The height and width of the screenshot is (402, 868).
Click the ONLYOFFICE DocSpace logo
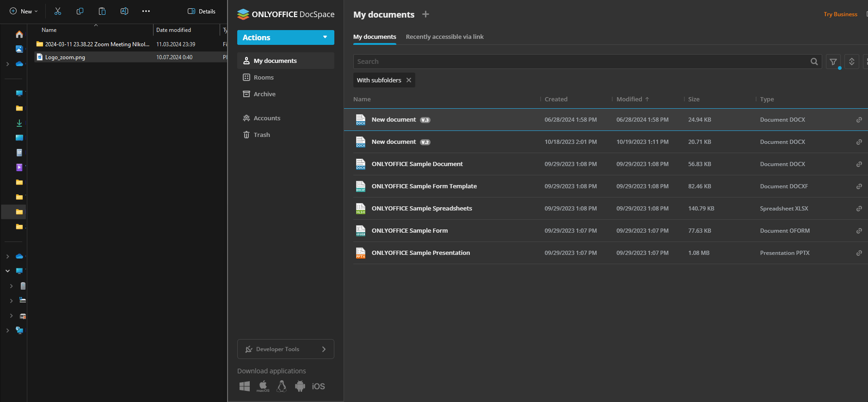pos(286,14)
